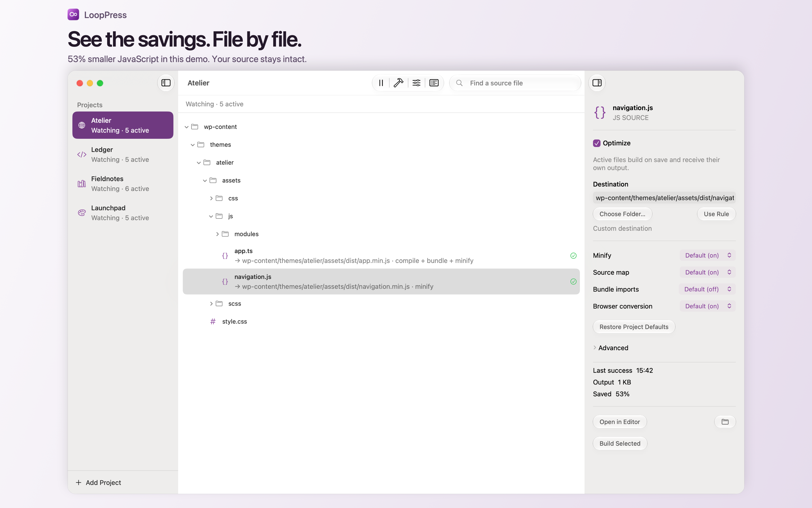This screenshot has width=812, height=508.
Task: Click the wp-content folder icon
Action: pos(195,127)
